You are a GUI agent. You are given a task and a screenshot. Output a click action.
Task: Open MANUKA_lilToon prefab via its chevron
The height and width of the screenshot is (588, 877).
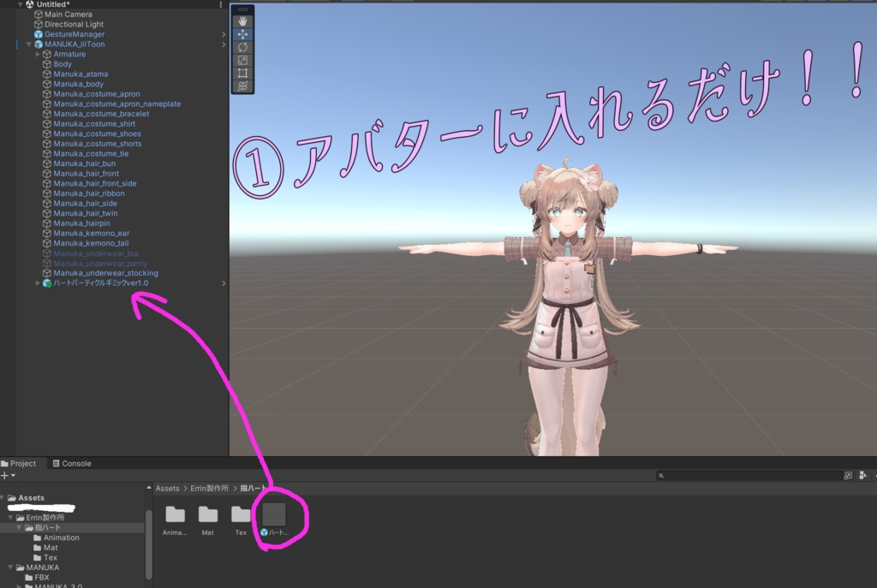[224, 45]
